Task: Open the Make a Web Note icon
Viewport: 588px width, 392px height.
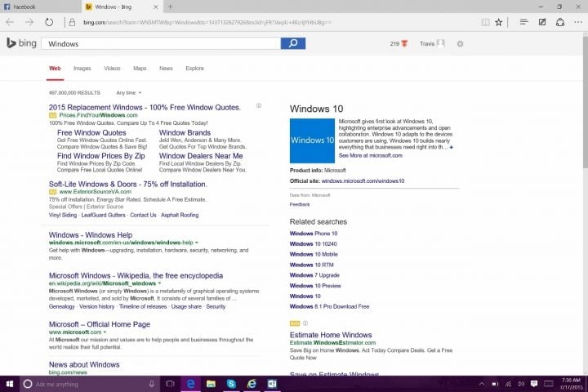Action: tap(542, 22)
